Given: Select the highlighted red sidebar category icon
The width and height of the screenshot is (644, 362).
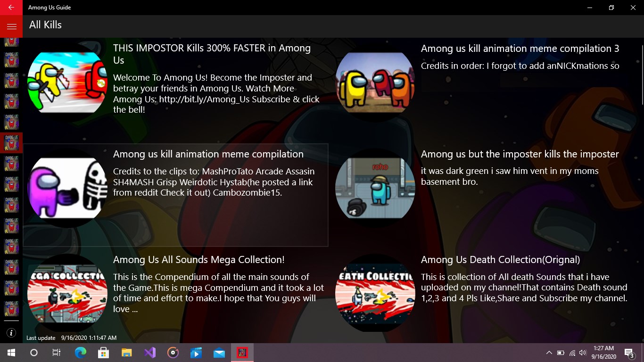Looking at the screenshot, I should coord(11,142).
